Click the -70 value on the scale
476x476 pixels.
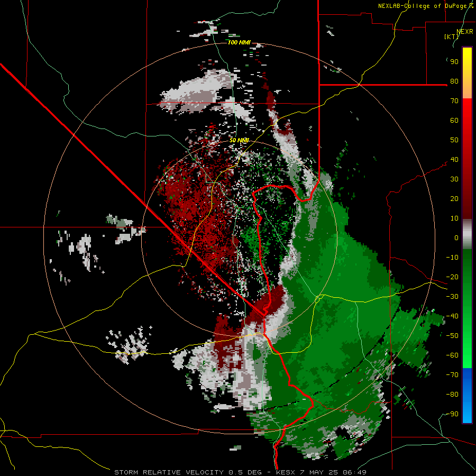452,375
